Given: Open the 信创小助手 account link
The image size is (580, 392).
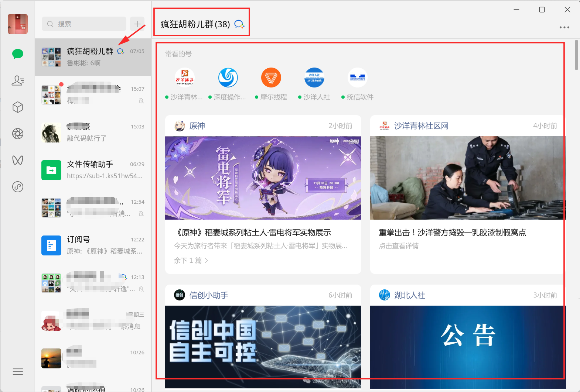Looking at the screenshot, I should 209,295.
